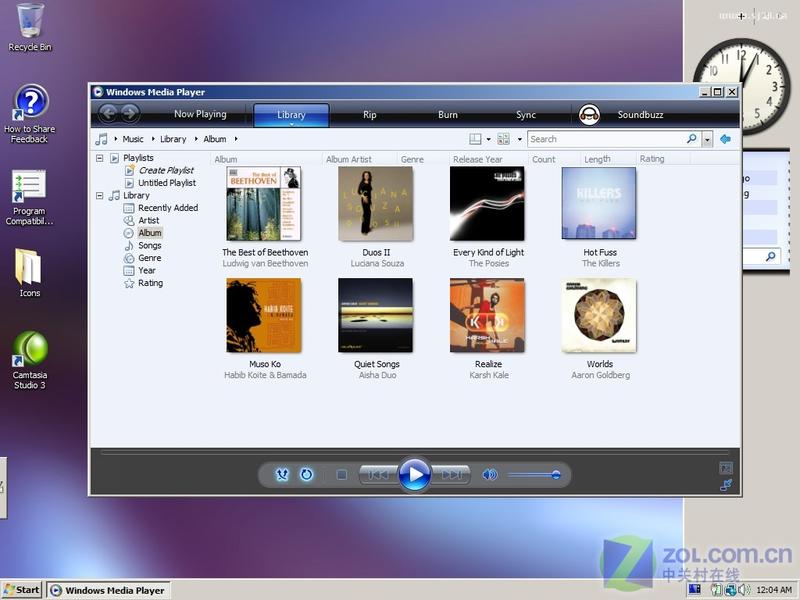The height and width of the screenshot is (600, 800).
Task: Open the Library tab dropdown arrow
Action: tap(291, 124)
